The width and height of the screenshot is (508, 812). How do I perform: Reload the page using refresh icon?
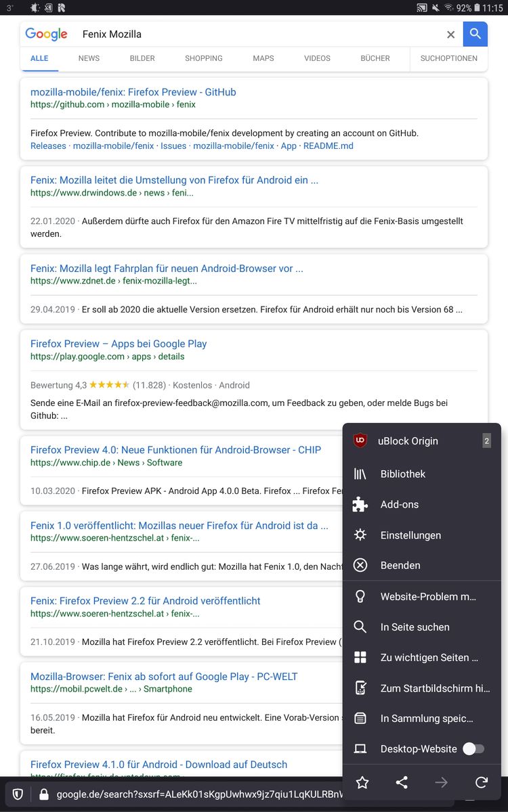pyautogui.click(x=482, y=783)
